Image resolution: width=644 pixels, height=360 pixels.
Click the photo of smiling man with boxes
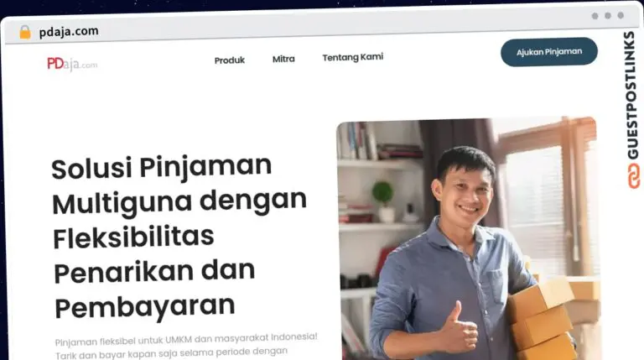pyautogui.click(x=468, y=239)
